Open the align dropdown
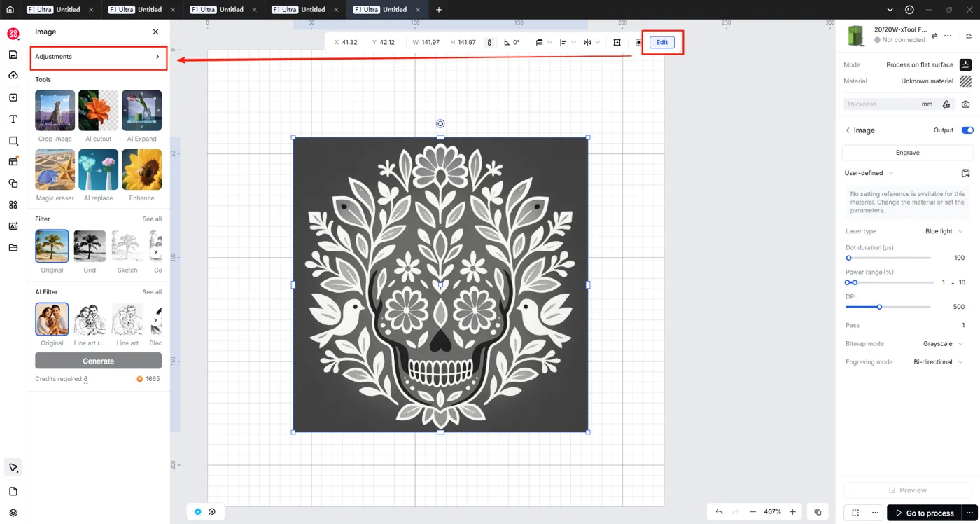Screen dimensions: 980x524 tap(568, 42)
